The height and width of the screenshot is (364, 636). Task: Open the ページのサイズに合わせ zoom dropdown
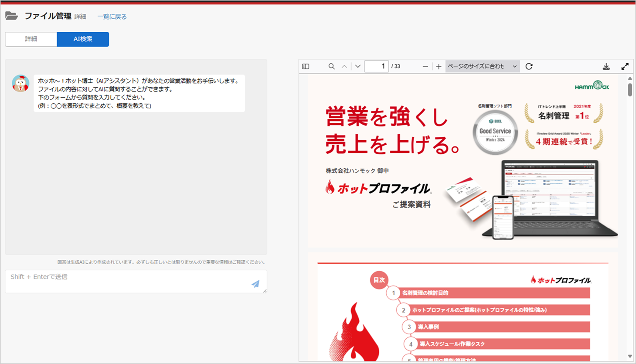click(483, 66)
